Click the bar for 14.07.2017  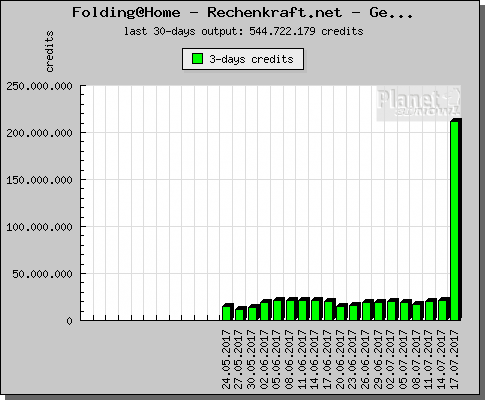pyautogui.click(x=444, y=309)
